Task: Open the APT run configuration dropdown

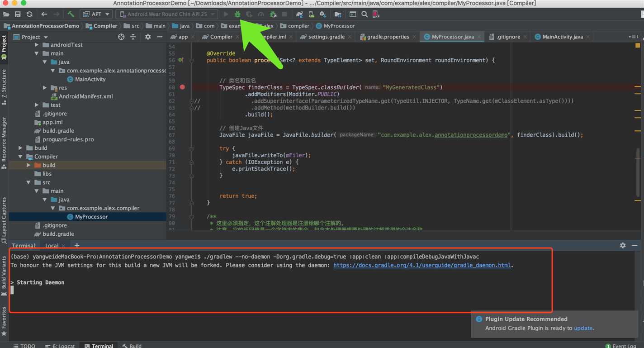Action: tap(96, 14)
